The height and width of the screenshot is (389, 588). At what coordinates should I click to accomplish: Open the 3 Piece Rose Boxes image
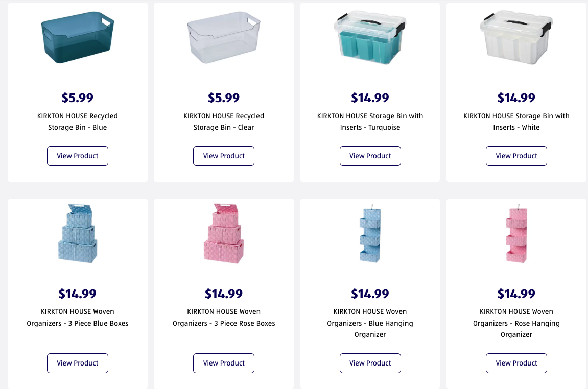coord(224,233)
